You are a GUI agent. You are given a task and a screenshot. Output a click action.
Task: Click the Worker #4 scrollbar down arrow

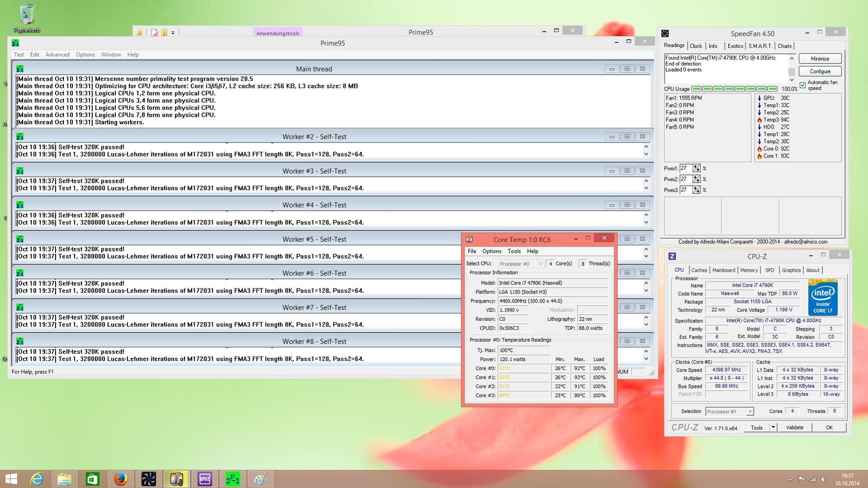(x=646, y=223)
